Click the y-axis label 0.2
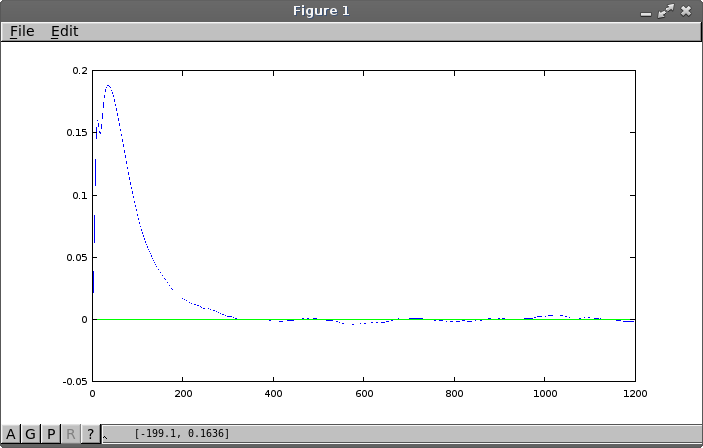The width and height of the screenshot is (703, 448). click(x=80, y=71)
